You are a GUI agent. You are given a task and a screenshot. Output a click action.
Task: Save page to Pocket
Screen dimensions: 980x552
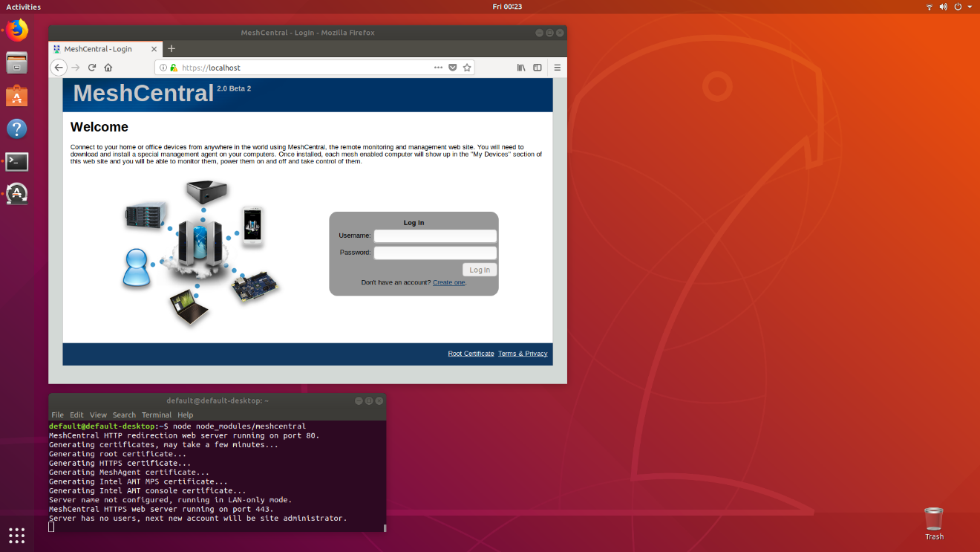pos(453,68)
